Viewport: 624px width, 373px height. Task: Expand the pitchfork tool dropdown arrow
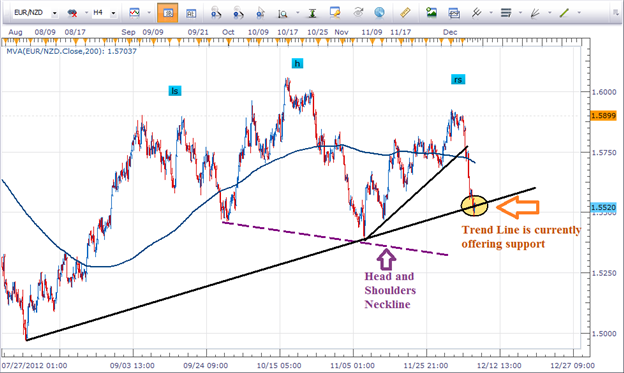click(x=491, y=13)
